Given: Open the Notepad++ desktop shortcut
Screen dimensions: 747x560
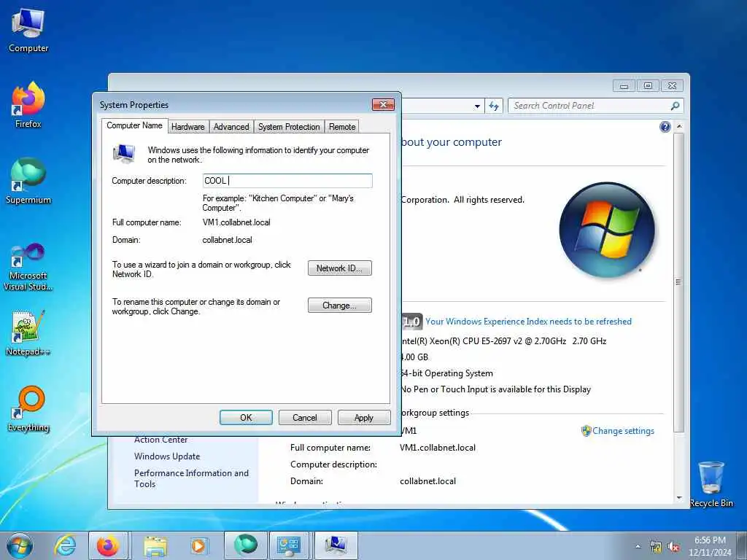Looking at the screenshot, I should tap(28, 333).
